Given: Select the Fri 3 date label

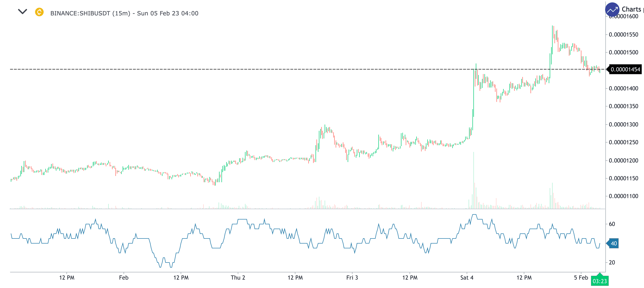Looking at the screenshot, I should (x=352, y=277).
